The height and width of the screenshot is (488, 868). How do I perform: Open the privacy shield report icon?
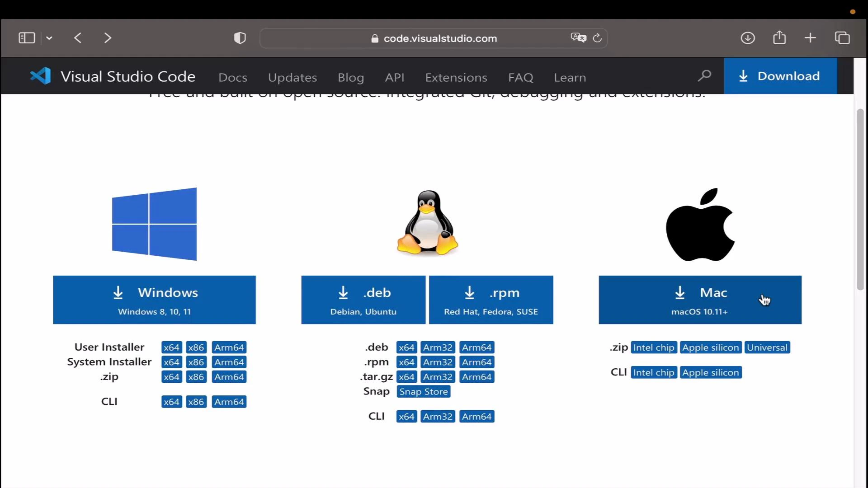click(x=240, y=38)
